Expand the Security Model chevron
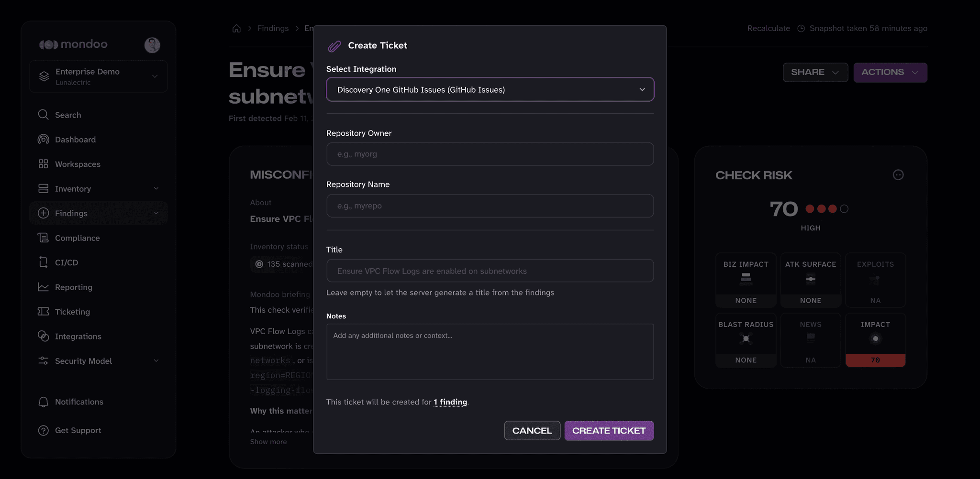The width and height of the screenshot is (980, 479). pos(156,361)
